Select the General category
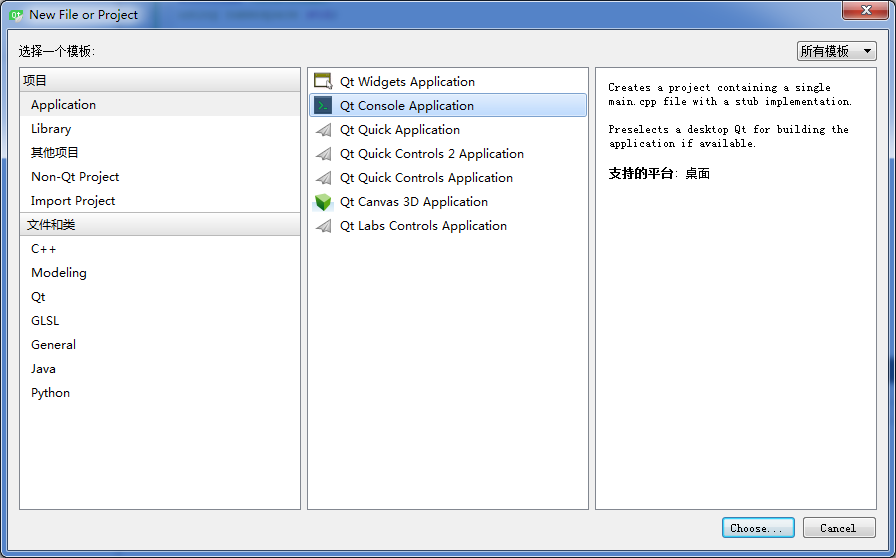Screen dimensions: 896x558 click(160, 345)
